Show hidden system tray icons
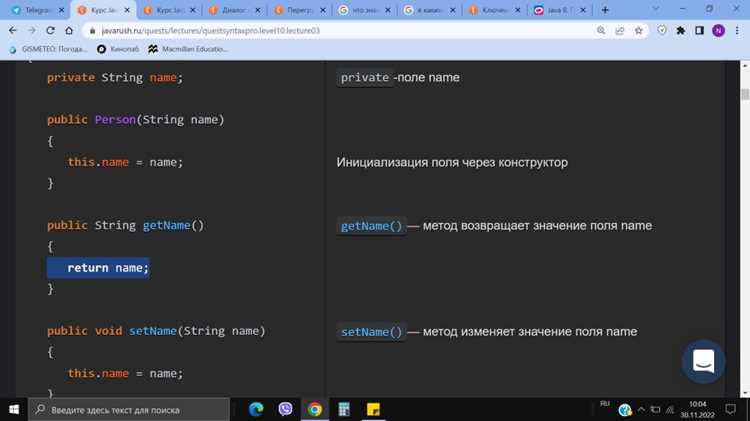The width and height of the screenshot is (750, 421). (x=641, y=410)
